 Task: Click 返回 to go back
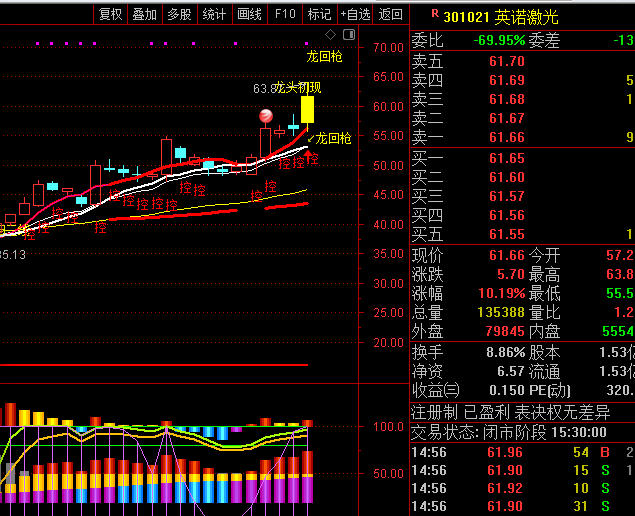(x=391, y=14)
